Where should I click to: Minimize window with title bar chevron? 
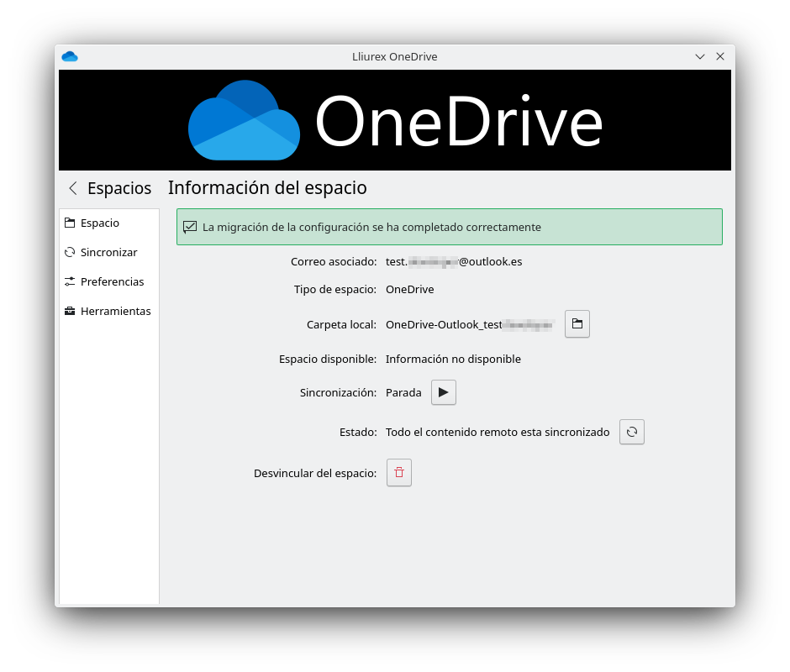699,56
